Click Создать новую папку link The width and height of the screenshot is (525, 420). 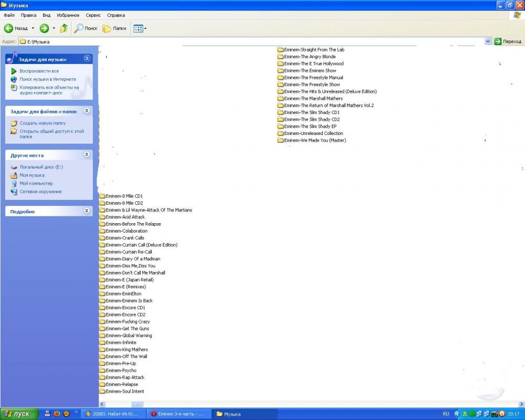[43, 123]
